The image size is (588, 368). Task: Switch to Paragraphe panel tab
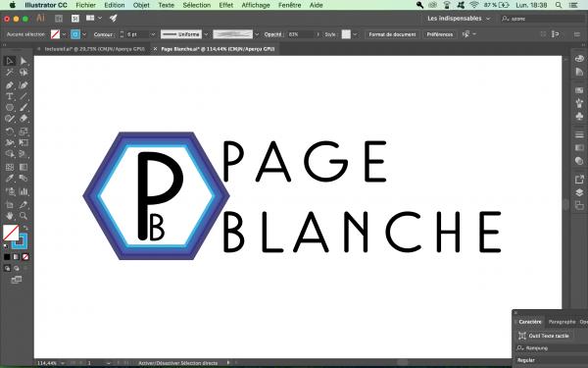[x=562, y=322]
